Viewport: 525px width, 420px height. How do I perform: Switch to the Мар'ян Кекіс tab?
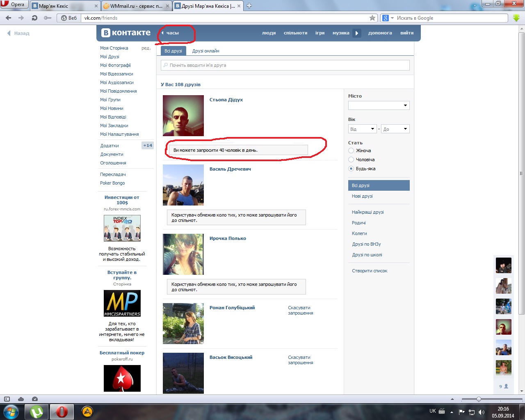65,6
